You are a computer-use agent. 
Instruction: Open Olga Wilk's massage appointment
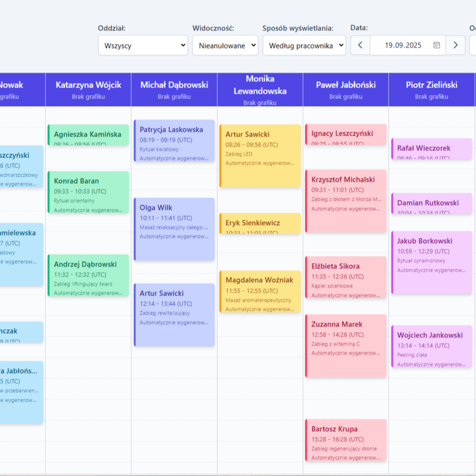tap(174, 229)
